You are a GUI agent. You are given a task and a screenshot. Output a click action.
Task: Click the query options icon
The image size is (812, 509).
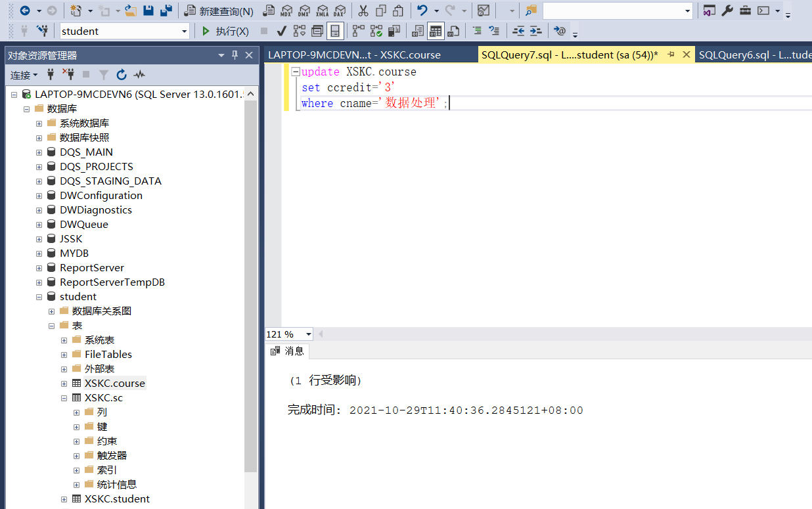tap(317, 31)
